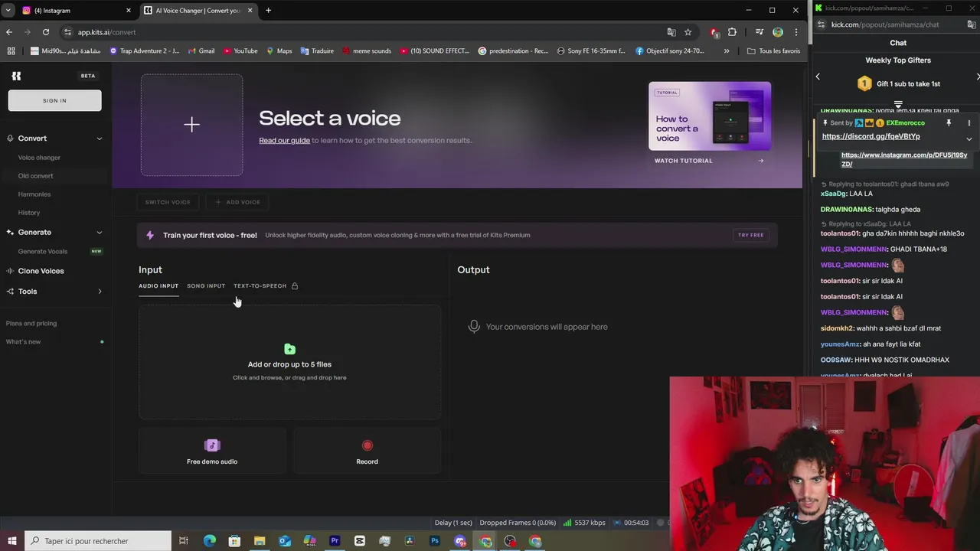Viewport: 980px width, 551px height.
Task: Collapse the Weekly Top Gifters panel handle
Action: pos(898,105)
